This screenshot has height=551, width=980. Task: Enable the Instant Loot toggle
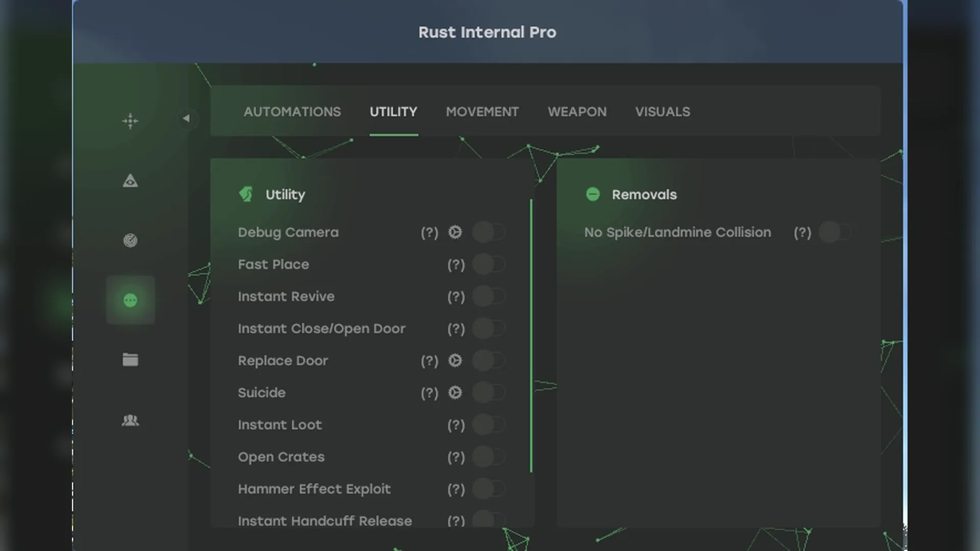point(488,424)
